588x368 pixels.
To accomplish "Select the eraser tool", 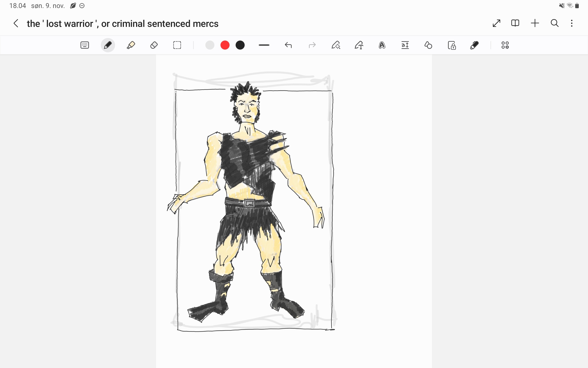I will (154, 45).
